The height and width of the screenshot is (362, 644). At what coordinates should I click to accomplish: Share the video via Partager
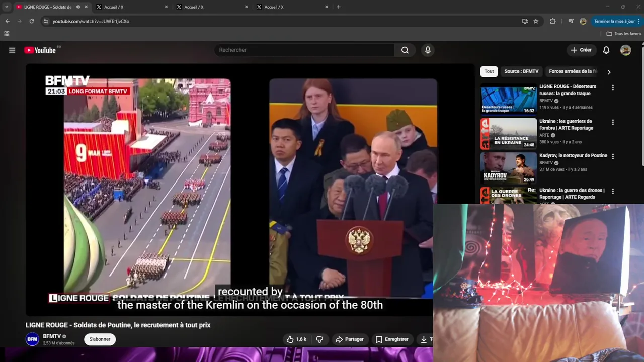pyautogui.click(x=349, y=339)
